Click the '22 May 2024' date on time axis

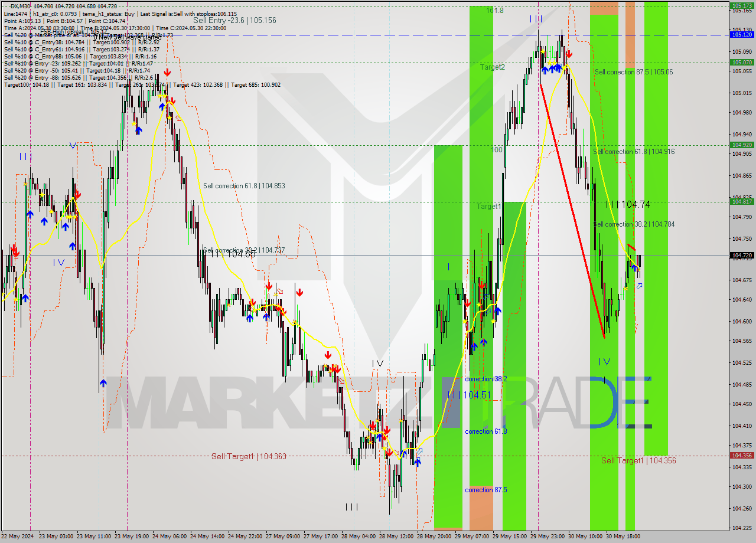18,537
